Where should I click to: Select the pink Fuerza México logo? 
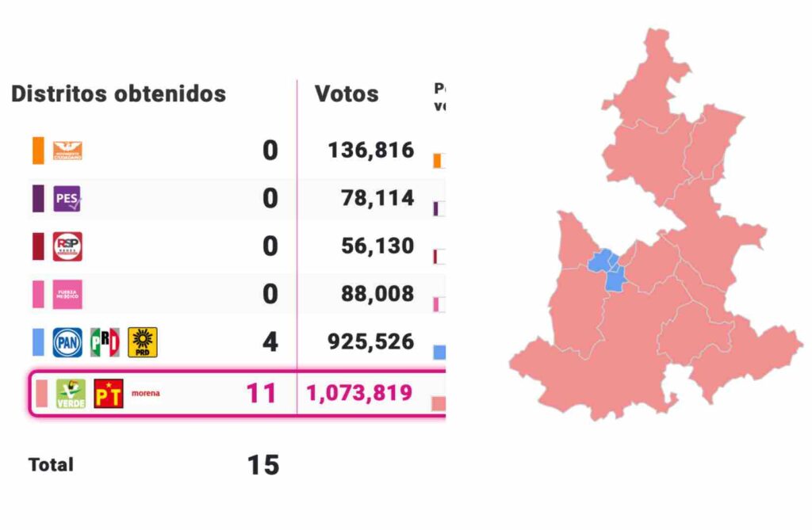(67, 295)
